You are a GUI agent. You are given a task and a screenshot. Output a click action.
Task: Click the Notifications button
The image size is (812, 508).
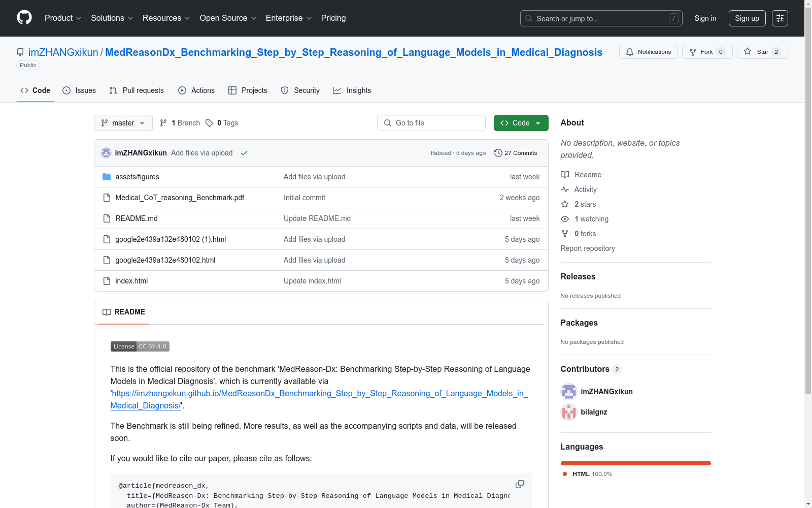(649, 52)
